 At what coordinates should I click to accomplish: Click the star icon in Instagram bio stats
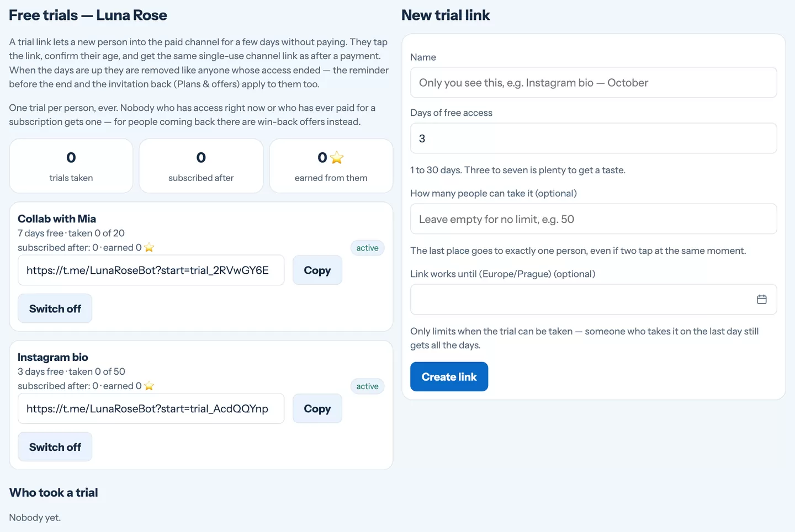[x=149, y=386]
